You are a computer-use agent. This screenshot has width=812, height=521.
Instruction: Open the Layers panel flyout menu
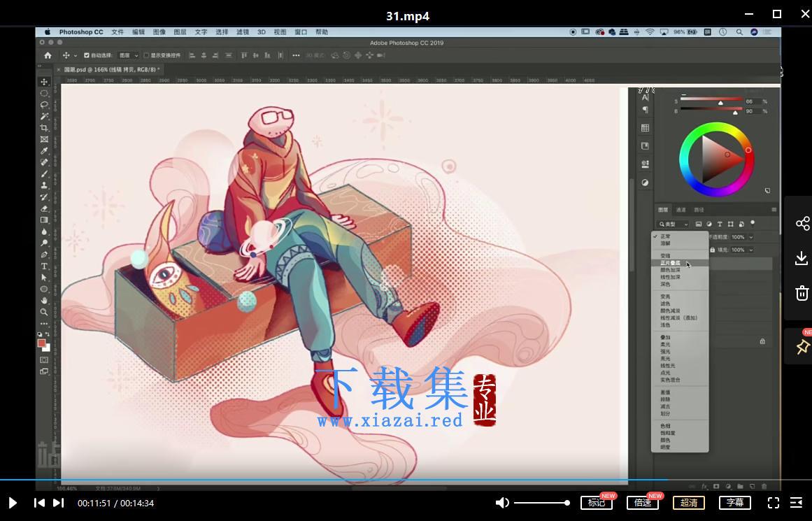[x=774, y=210]
